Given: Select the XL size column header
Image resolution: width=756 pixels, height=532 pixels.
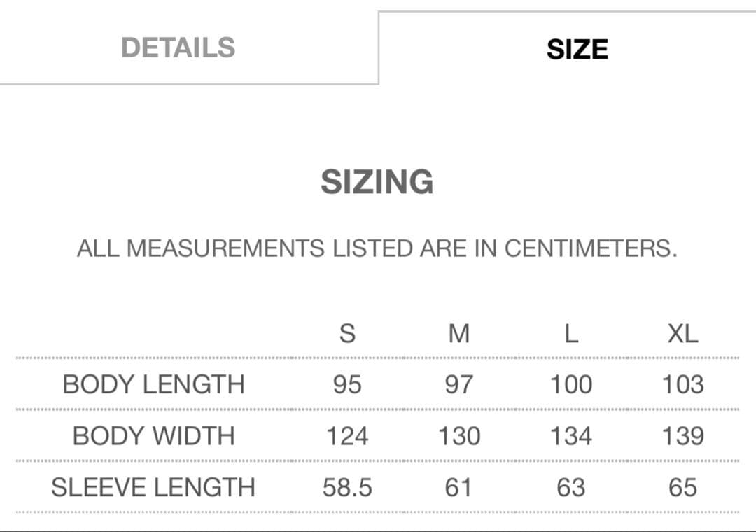Looking at the screenshot, I should tap(682, 334).
